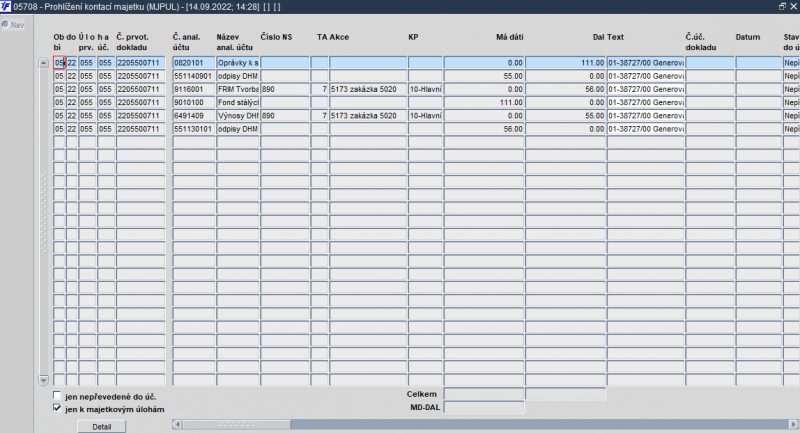The image size is (800, 433).
Task: Click Má dáti value 111.00 in 9010100 row
Action: 484,103
